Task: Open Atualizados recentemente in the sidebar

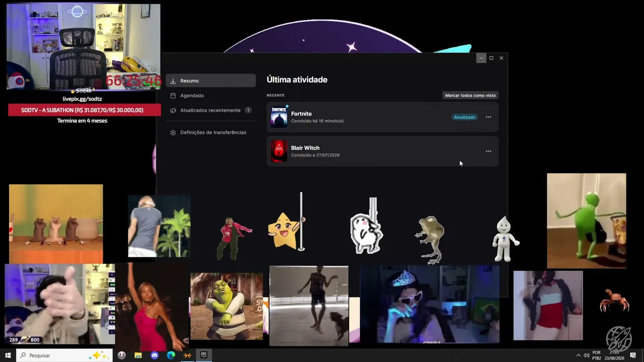Action: click(211, 110)
